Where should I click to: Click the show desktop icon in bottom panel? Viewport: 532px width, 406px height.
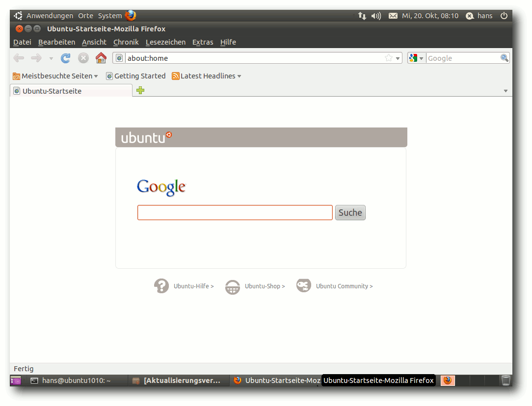[16, 381]
